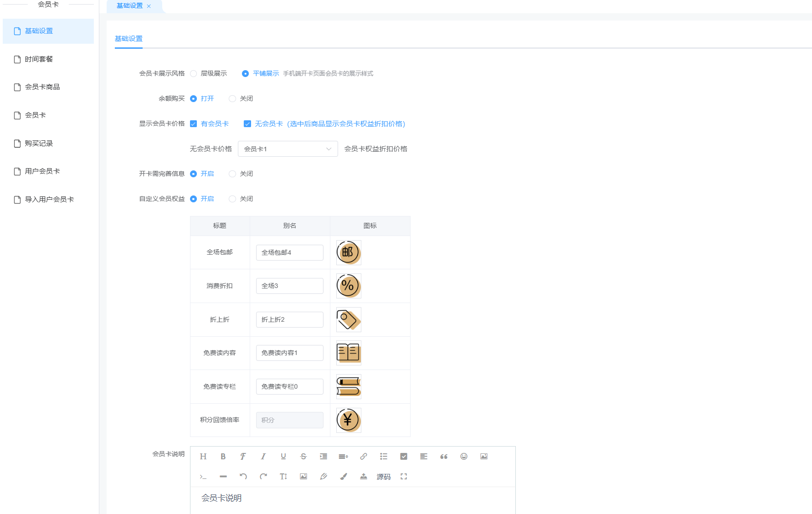Insert a heading with the H icon
Screen dimensions: 812x514
point(203,457)
